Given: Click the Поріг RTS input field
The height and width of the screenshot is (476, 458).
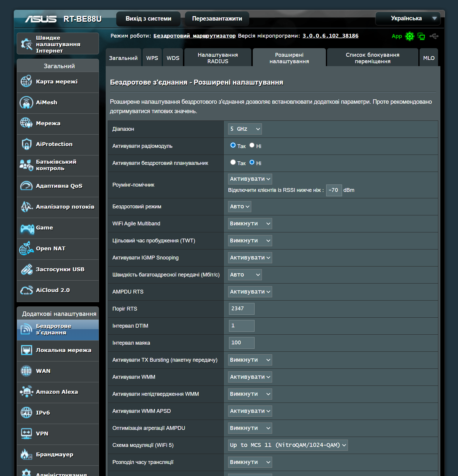Looking at the screenshot, I should coord(241,309).
